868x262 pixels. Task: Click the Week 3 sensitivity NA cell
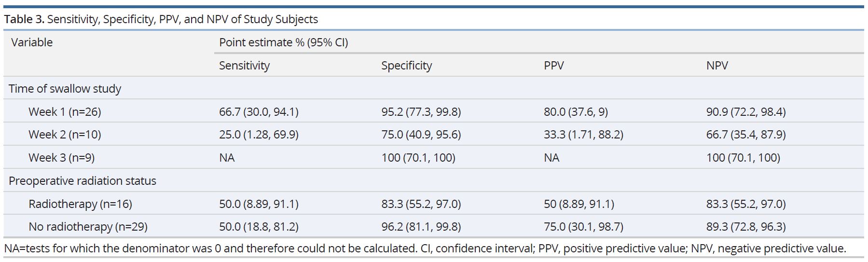pos(227,158)
